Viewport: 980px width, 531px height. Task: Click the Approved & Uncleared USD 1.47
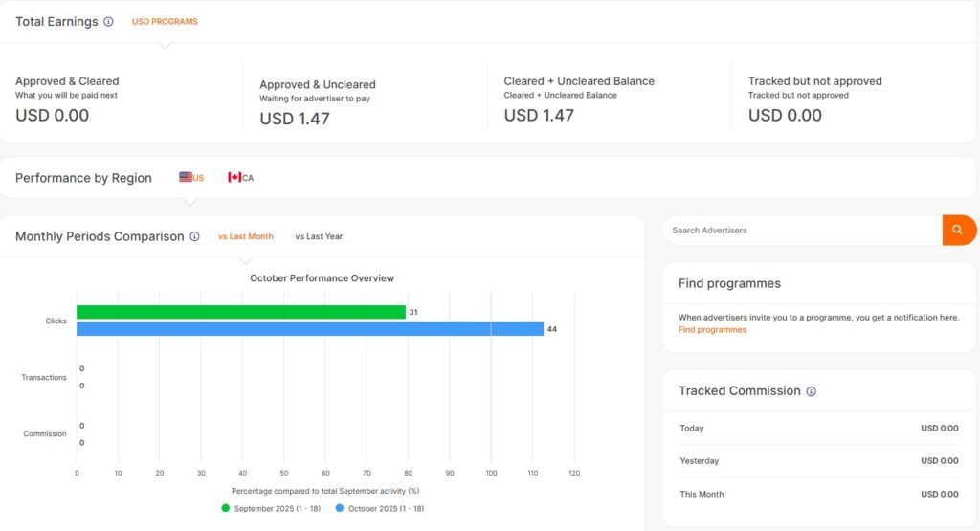pos(295,120)
